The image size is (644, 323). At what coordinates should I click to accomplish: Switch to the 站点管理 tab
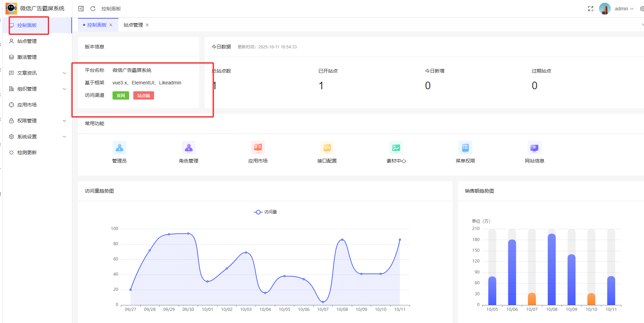133,25
